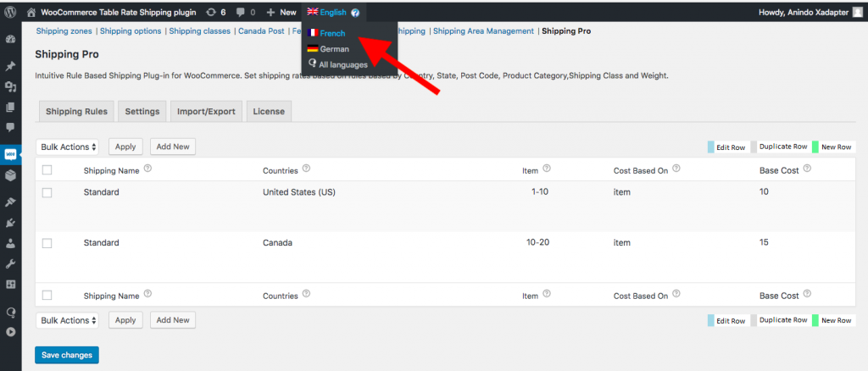868x371 pixels.
Task: Click green New Row swatch above table
Action: (x=815, y=147)
